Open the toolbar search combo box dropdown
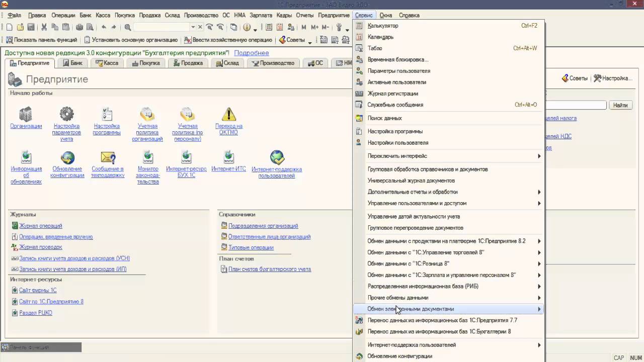Viewport: 644px width, 362px height. pos(193,27)
